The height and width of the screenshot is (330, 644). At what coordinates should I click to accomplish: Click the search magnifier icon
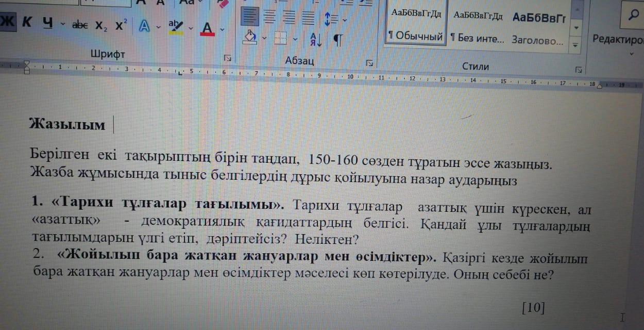tap(633, 16)
